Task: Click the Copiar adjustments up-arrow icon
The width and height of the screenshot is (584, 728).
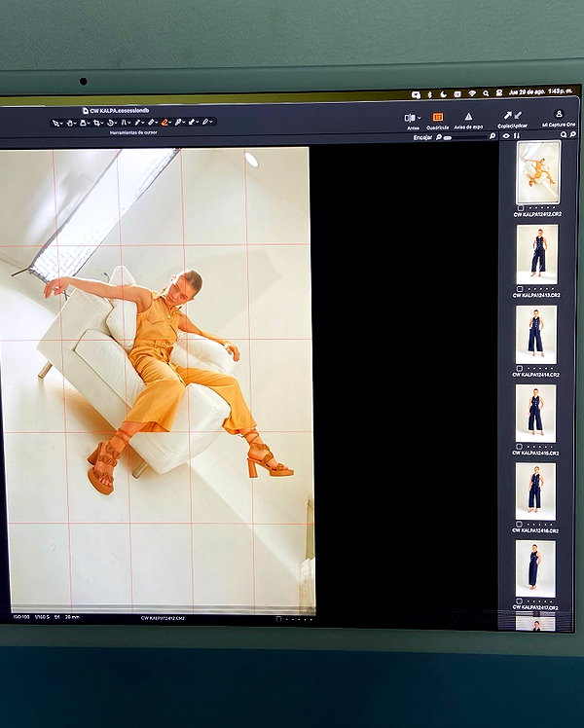Action: point(508,116)
